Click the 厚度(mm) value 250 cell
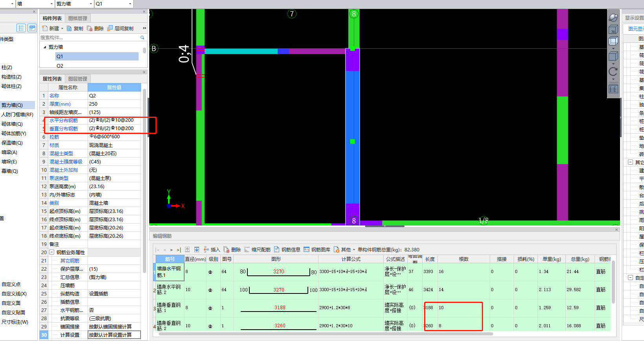The width and height of the screenshot is (644, 341). pyautogui.click(x=114, y=104)
